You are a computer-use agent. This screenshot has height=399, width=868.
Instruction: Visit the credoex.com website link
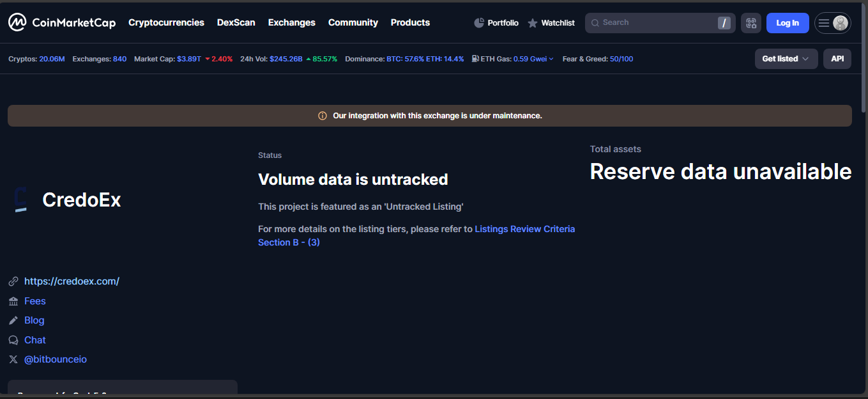coord(72,281)
